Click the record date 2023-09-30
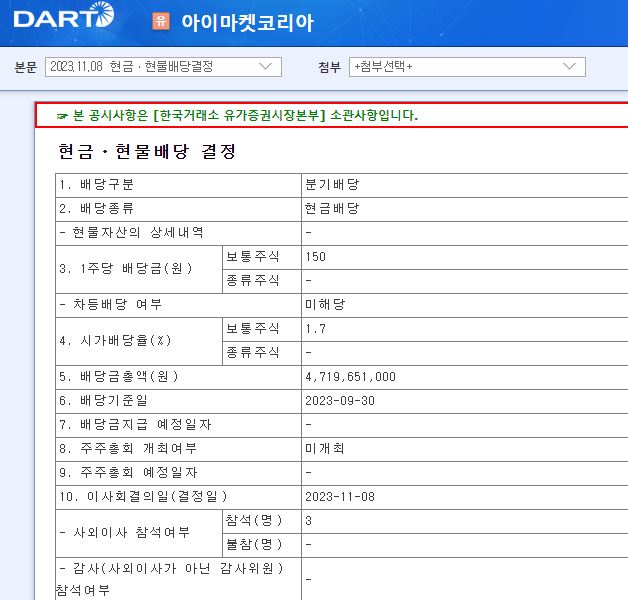628x600 pixels. 340,401
